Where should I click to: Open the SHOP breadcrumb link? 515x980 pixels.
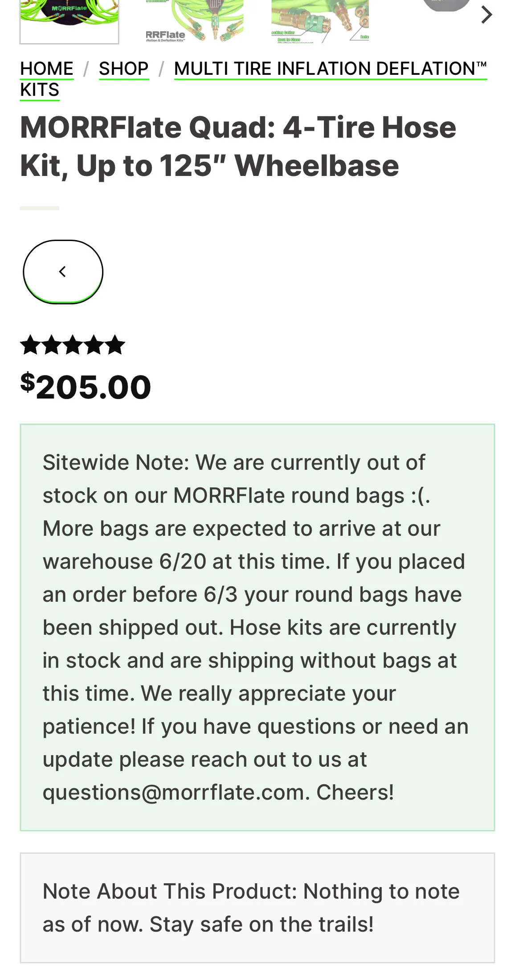(x=123, y=69)
